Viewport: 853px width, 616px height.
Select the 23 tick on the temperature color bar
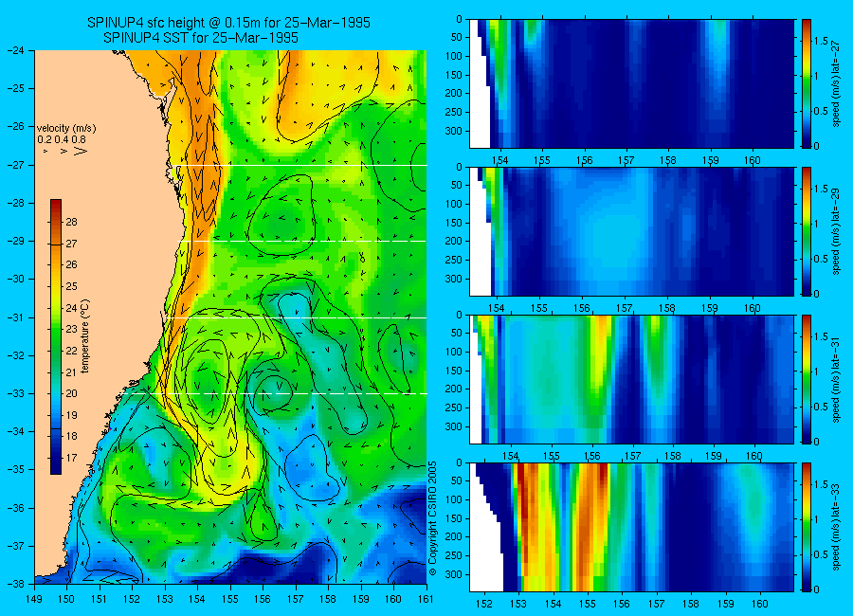(x=71, y=329)
